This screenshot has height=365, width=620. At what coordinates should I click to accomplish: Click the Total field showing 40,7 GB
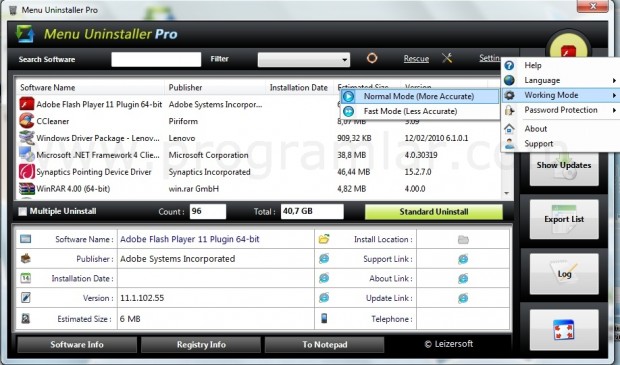pos(312,211)
